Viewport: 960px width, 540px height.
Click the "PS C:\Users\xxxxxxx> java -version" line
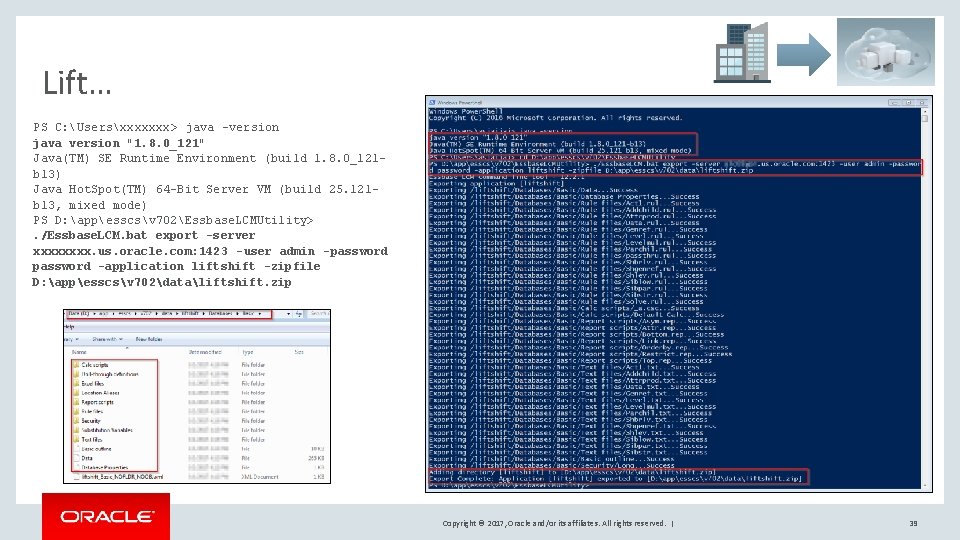tap(156, 127)
